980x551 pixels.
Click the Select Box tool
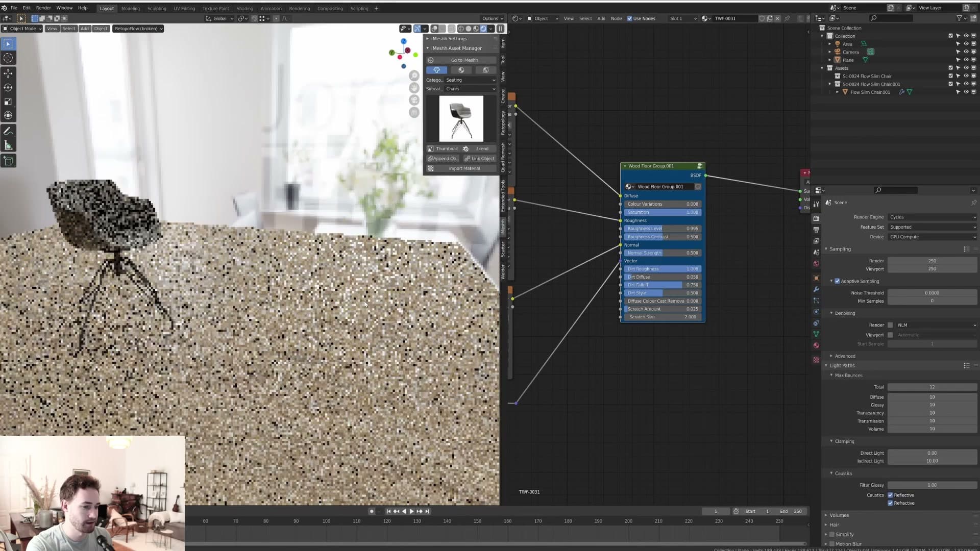(x=8, y=44)
